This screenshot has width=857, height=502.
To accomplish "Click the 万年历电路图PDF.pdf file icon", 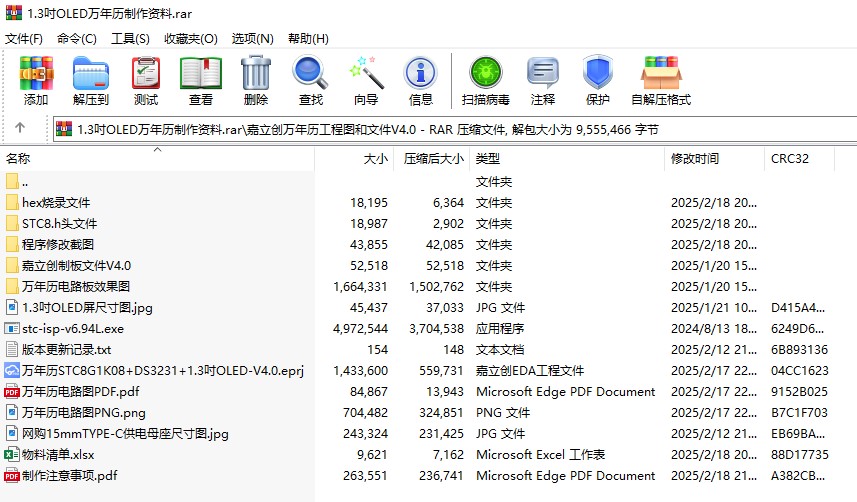I will (x=12, y=392).
